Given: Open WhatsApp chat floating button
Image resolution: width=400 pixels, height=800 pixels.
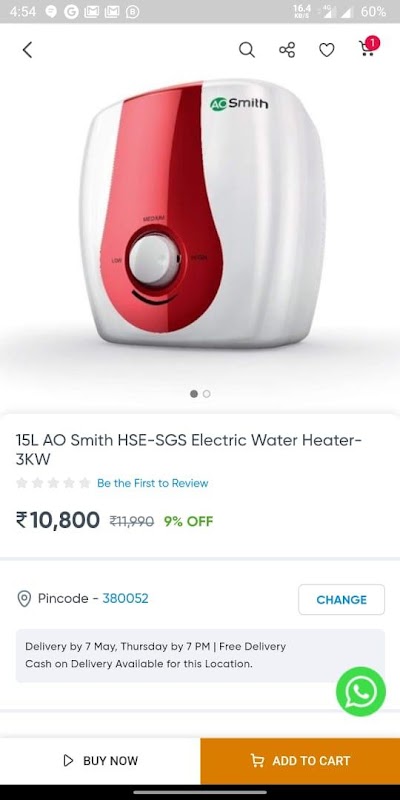Looking at the screenshot, I should pos(361,691).
